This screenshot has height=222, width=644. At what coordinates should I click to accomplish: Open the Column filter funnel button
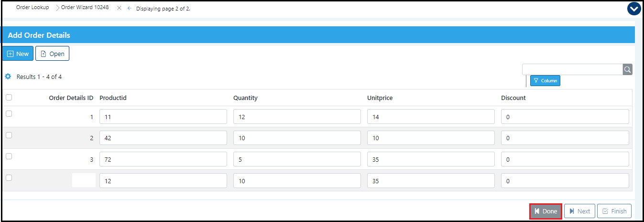point(545,81)
